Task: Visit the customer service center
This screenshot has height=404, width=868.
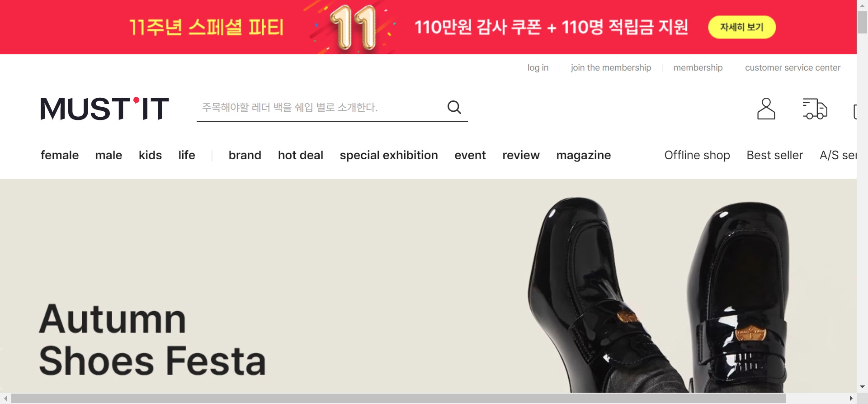Action: coord(793,67)
